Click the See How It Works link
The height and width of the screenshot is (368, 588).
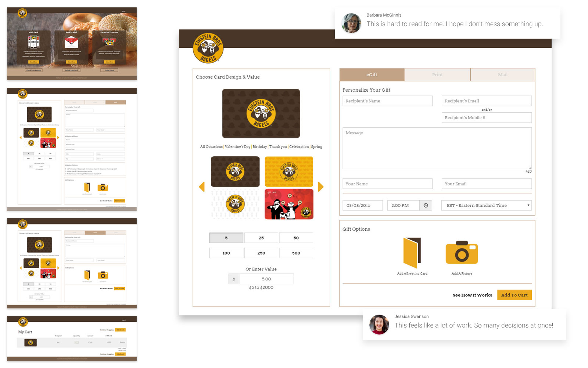click(x=472, y=295)
